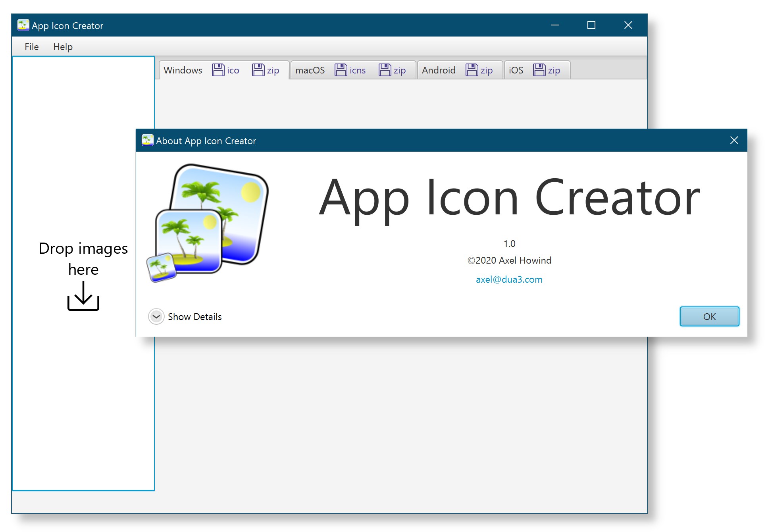Switch to the Android tab
This screenshot has height=532, width=770.
coord(439,70)
